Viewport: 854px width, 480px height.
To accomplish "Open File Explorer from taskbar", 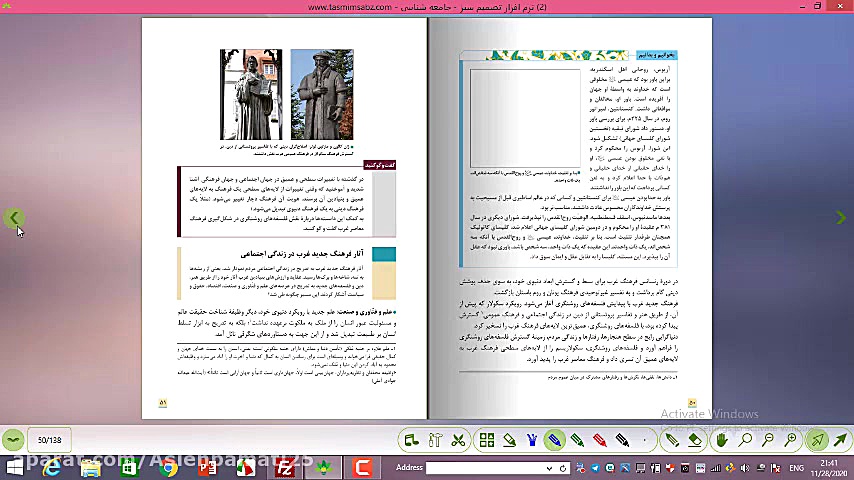I will coord(90,467).
